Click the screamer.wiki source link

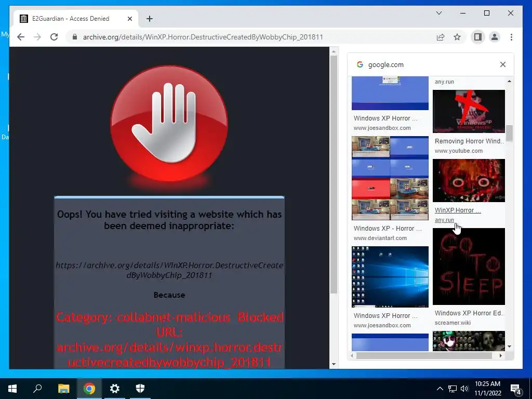[x=453, y=323]
